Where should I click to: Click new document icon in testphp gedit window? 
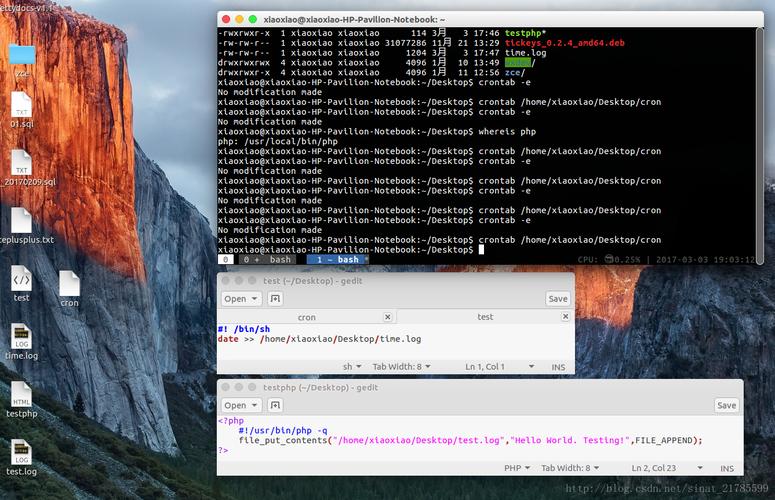275,405
